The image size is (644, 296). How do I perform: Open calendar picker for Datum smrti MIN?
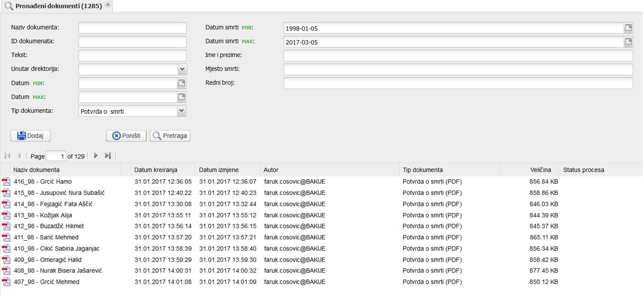click(628, 28)
